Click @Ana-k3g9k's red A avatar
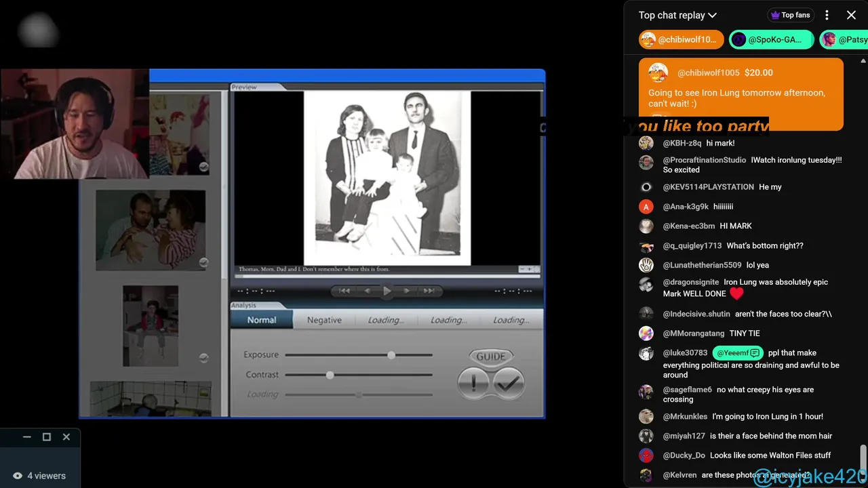 click(646, 207)
